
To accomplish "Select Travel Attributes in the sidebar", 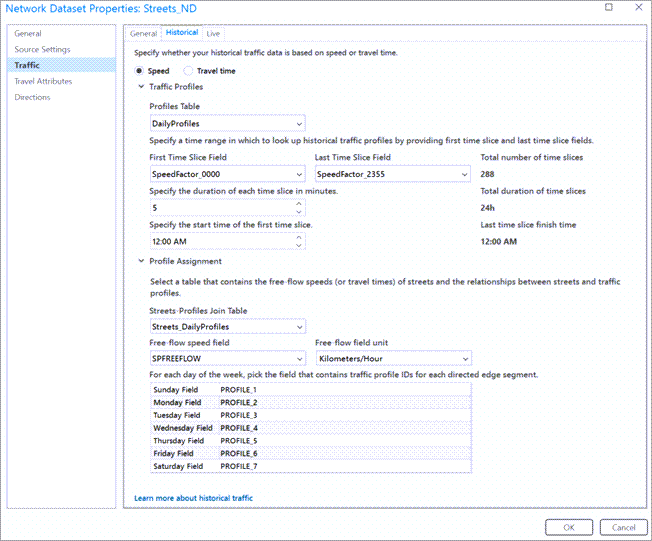I will 43,81.
